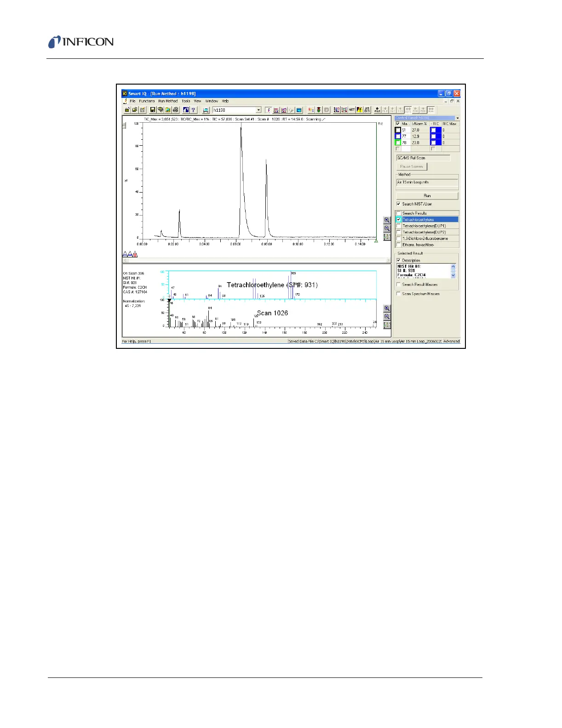Screen dimensions: 562x728
Task: Uncheck the Search NIST/User checkbox
Action: [398, 204]
